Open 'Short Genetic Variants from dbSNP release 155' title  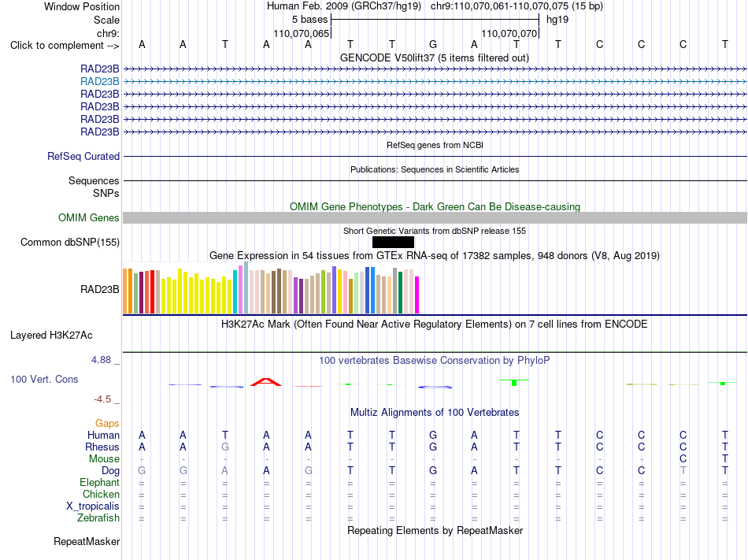tap(435, 231)
